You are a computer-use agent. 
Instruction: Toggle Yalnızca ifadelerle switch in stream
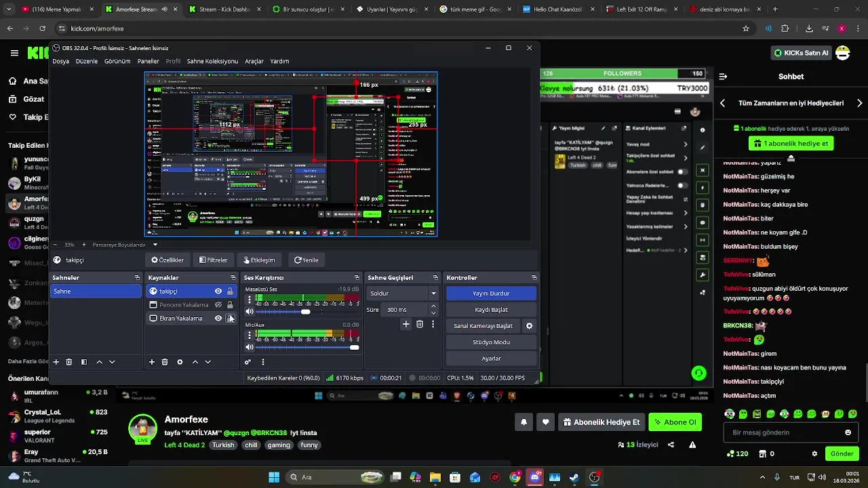[682, 185]
